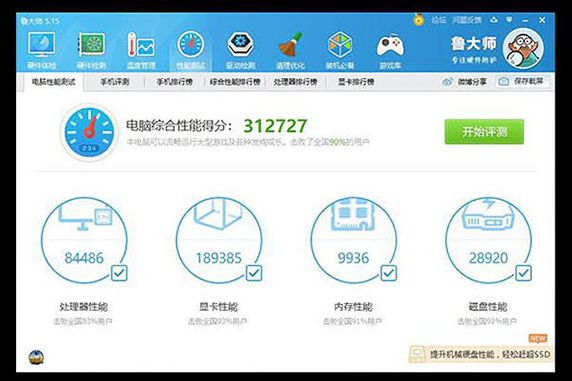Click the 处理器性能 label text
Screen dimensions: 572x381
pyautogui.click(x=84, y=307)
